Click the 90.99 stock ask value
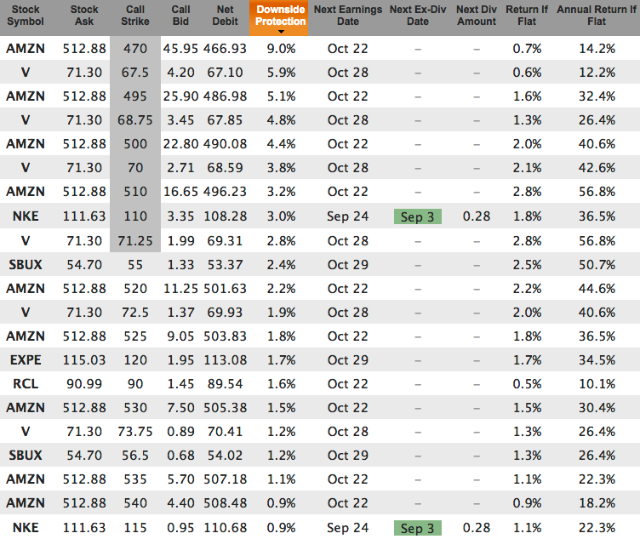640x539 pixels. click(84, 384)
